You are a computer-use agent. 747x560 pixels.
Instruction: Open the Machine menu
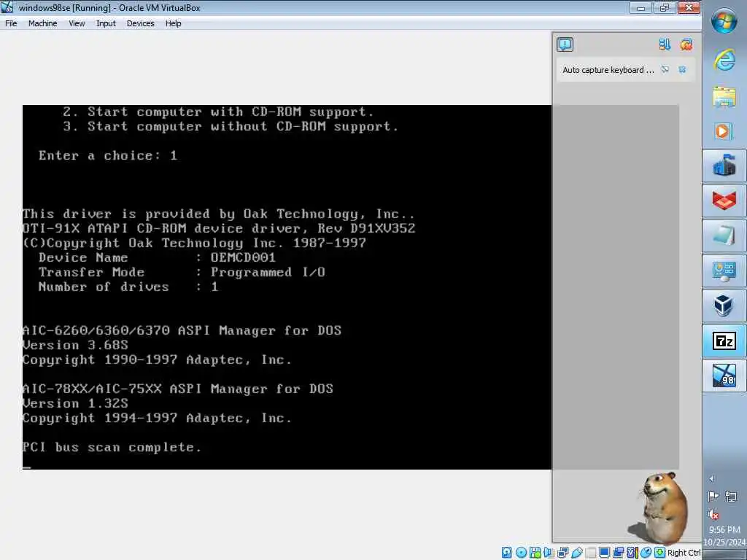42,23
